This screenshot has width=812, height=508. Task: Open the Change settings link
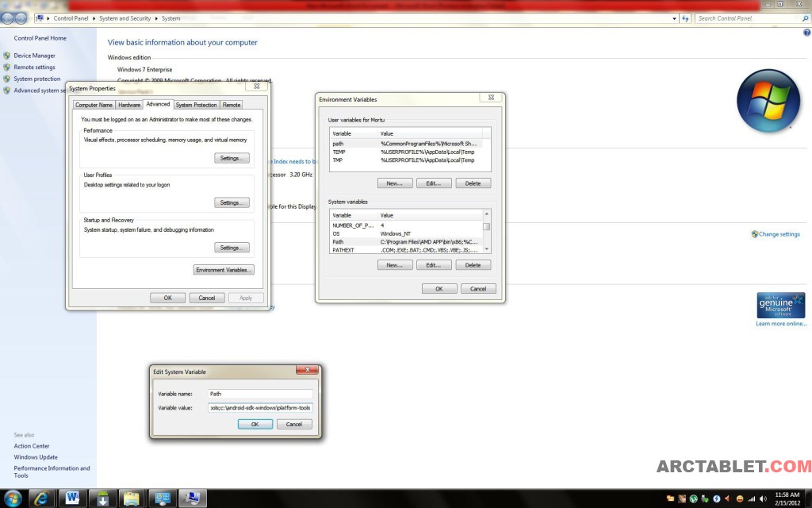tap(779, 234)
